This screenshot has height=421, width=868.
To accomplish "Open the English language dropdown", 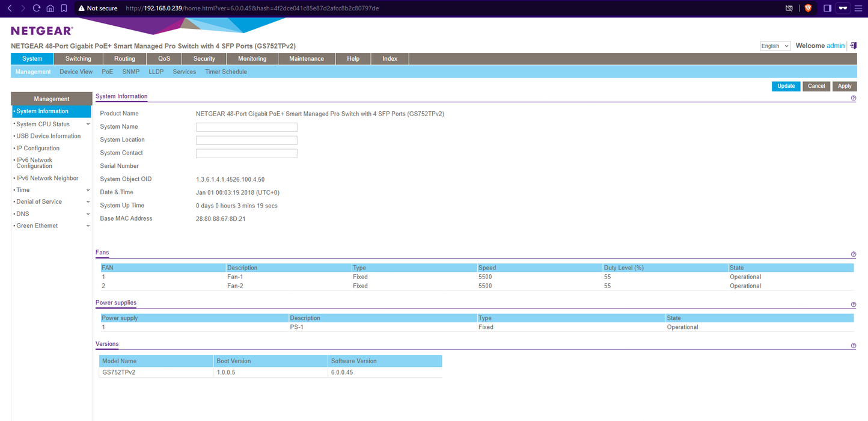I will pyautogui.click(x=775, y=46).
